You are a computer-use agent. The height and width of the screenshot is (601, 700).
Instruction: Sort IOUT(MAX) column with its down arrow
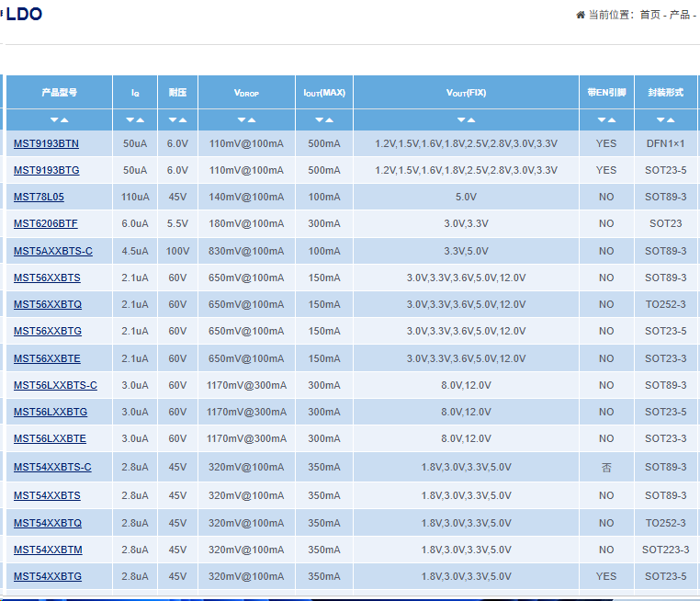tap(319, 119)
